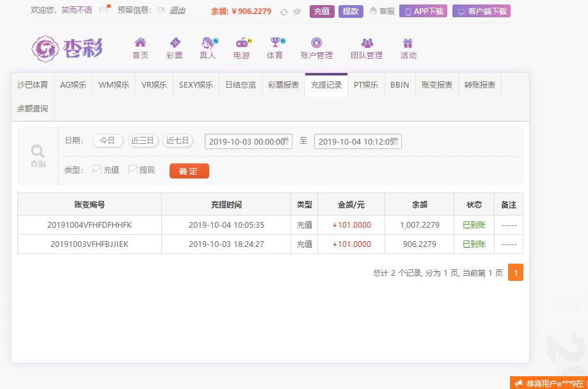Screen dimensions: 588x389
Task: Click time 2019-10-04 10:05:35
Action: [226, 225]
